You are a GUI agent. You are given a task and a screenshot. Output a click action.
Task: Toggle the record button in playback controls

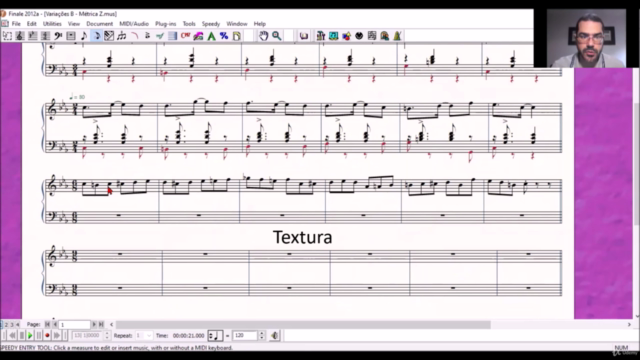(47, 336)
